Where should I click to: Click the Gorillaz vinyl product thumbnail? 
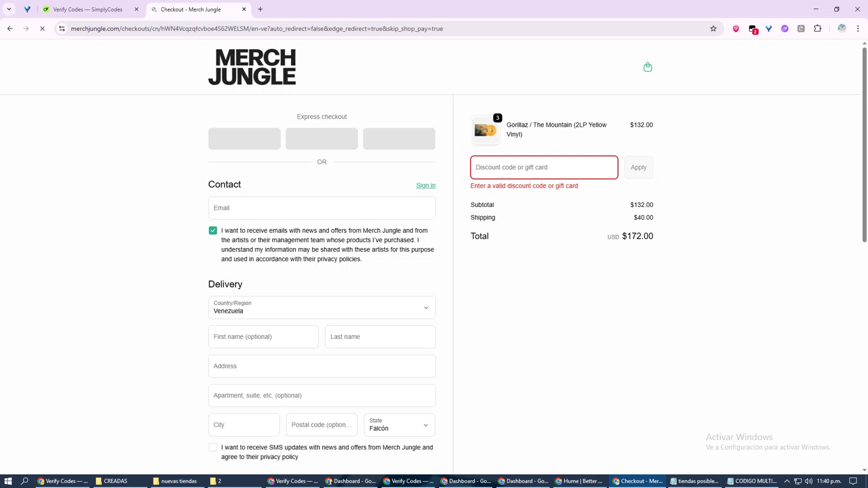486,130
